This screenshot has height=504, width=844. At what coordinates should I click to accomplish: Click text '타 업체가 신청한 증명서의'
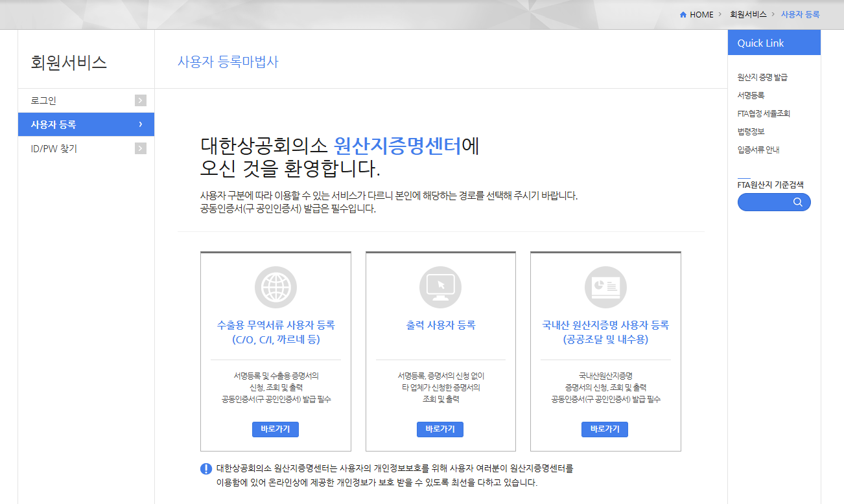click(x=441, y=387)
